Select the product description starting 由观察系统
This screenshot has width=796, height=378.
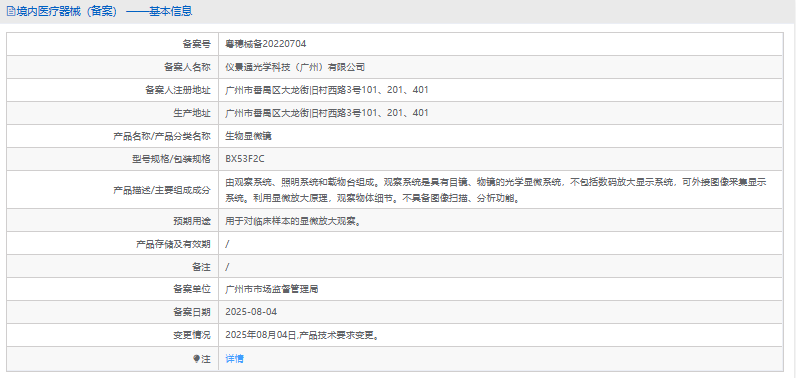point(496,190)
